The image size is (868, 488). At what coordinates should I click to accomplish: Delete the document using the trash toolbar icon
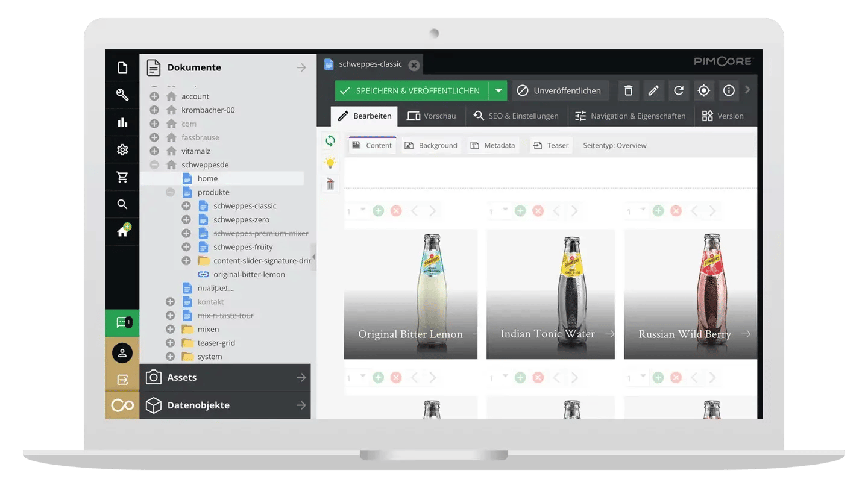[628, 90]
